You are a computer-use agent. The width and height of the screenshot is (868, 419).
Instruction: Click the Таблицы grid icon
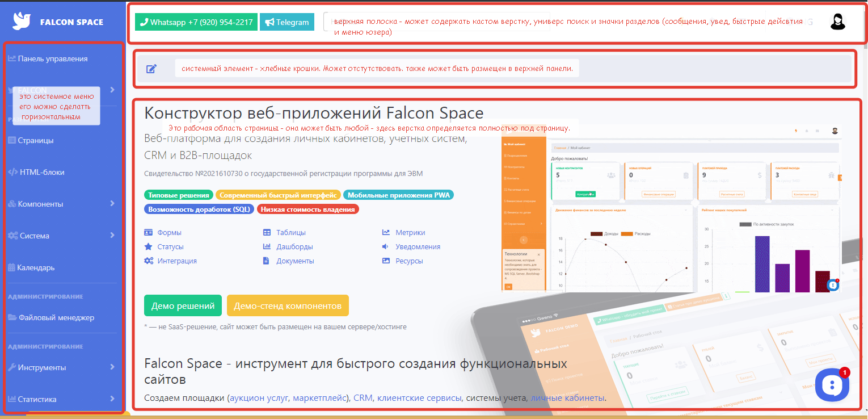pos(267,232)
